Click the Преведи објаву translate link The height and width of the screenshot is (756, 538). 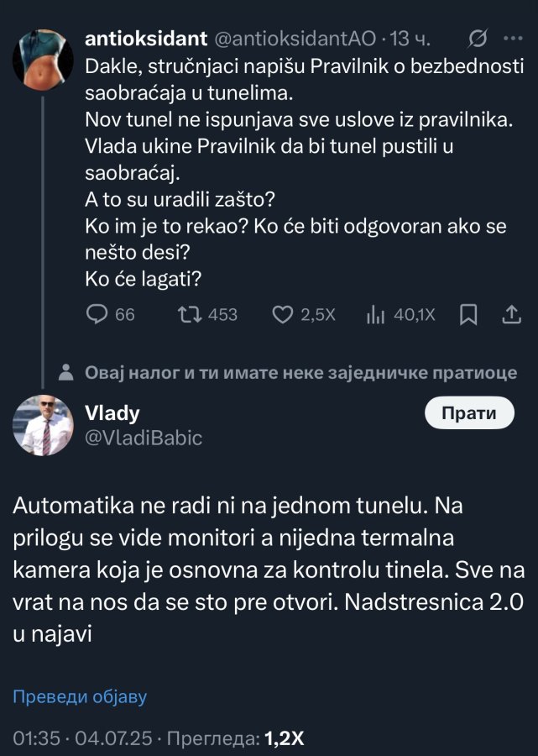click(80, 697)
